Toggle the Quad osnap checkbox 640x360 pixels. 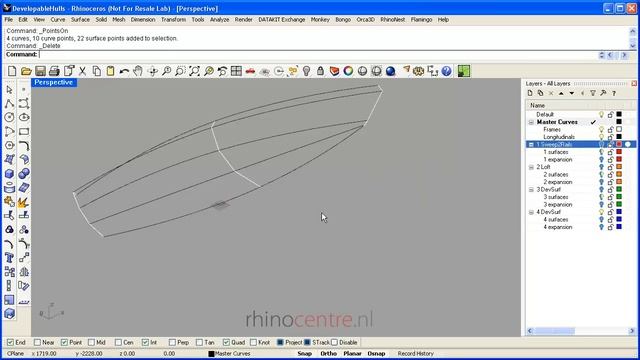pos(226,342)
